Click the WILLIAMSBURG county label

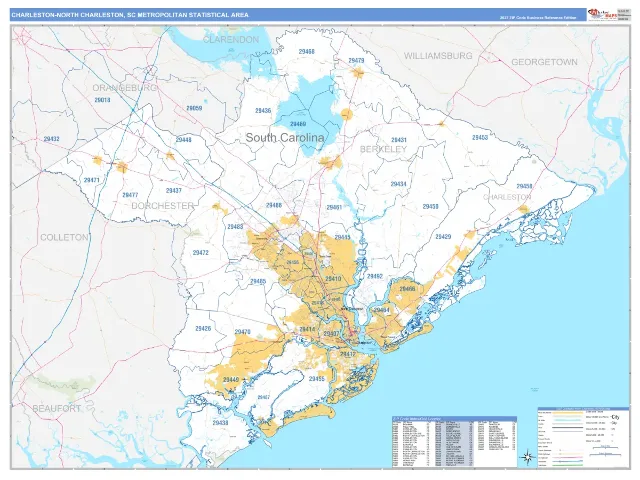tap(438, 56)
